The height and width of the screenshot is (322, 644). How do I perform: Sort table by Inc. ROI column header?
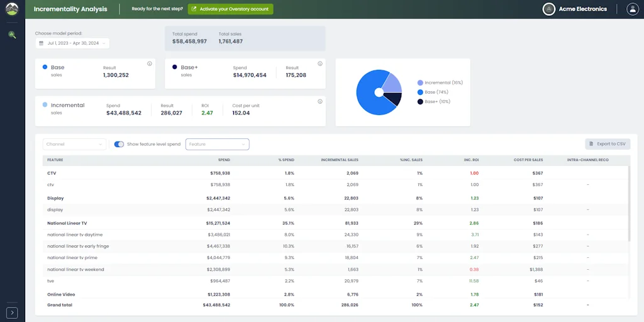pyautogui.click(x=472, y=160)
